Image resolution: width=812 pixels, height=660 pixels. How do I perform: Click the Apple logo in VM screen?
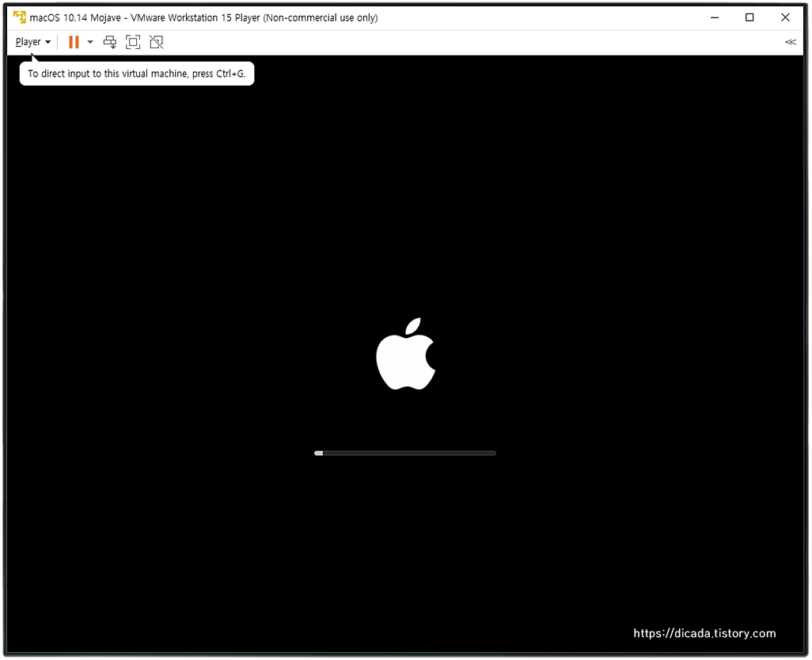[406, 354]
